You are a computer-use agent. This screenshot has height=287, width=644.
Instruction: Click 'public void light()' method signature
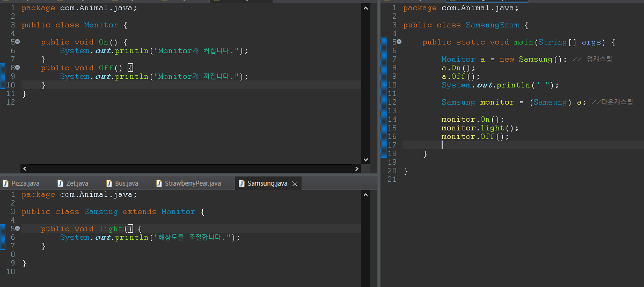(86, 229)
